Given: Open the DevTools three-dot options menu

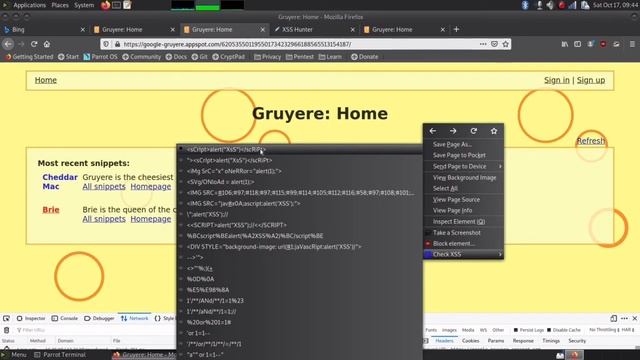Looking at the screenshot, I should [x=624, y=318].
